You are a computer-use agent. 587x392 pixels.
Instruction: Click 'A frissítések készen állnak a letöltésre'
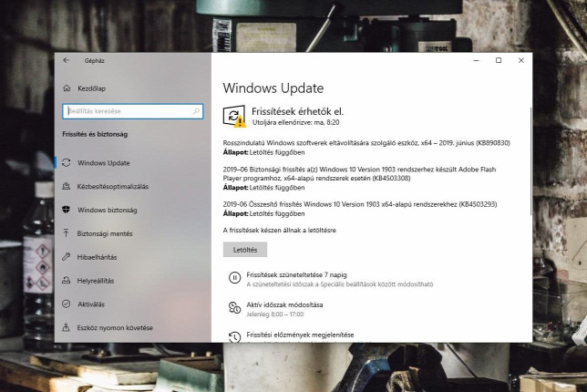coord(279,231)
